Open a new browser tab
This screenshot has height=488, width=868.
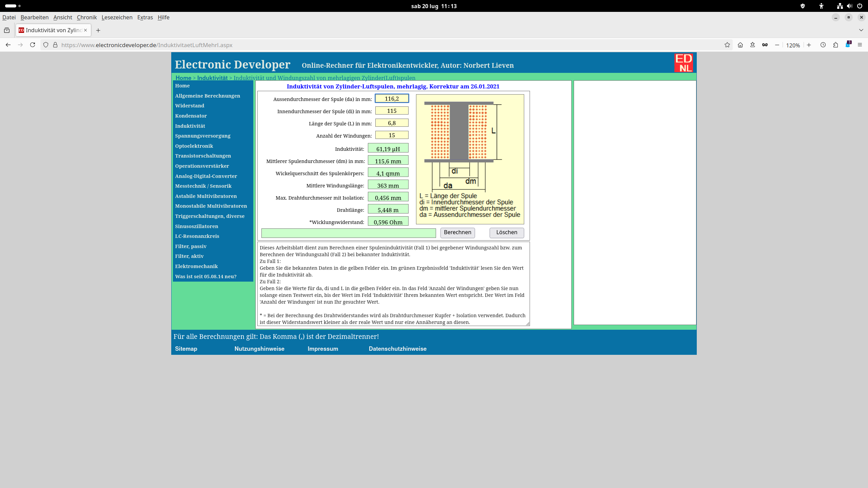98,30
